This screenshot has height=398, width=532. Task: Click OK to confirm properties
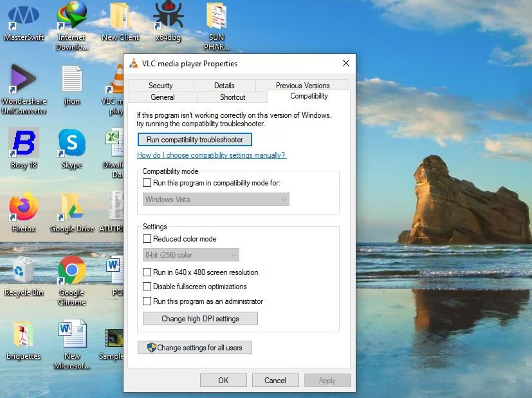(223, 381)
